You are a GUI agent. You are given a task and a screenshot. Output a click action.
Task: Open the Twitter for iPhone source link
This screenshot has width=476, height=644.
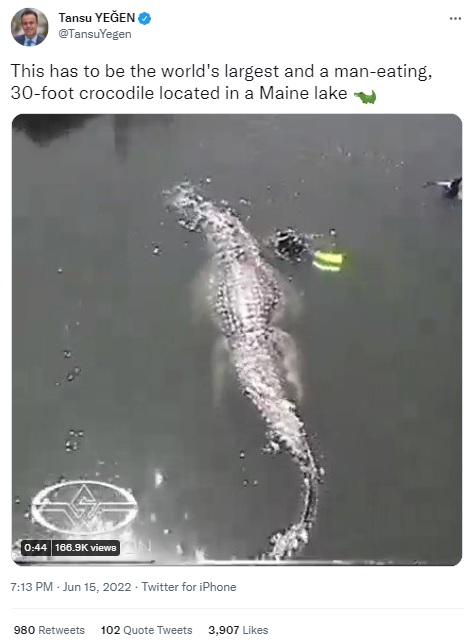189,587
